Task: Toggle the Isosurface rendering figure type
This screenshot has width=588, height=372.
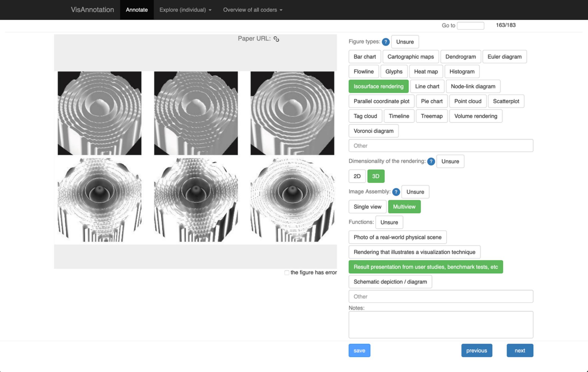Action: [x=378, y=86]
